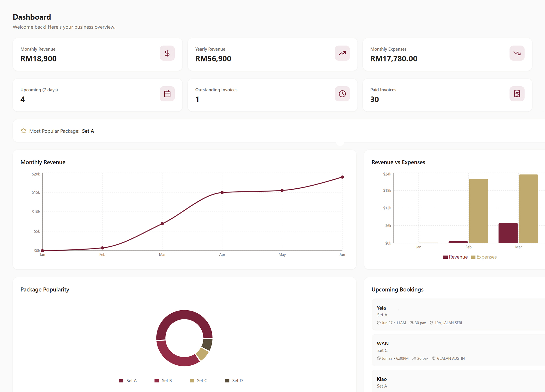Open the WAN Set C booking entry
The image size is (545, 392).
coord(458,350)
